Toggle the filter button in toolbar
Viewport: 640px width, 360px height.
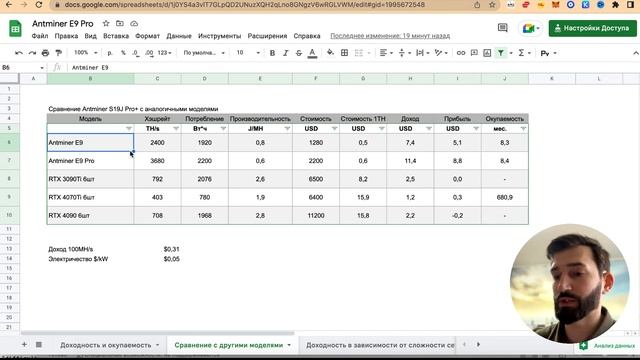point(500,53)
